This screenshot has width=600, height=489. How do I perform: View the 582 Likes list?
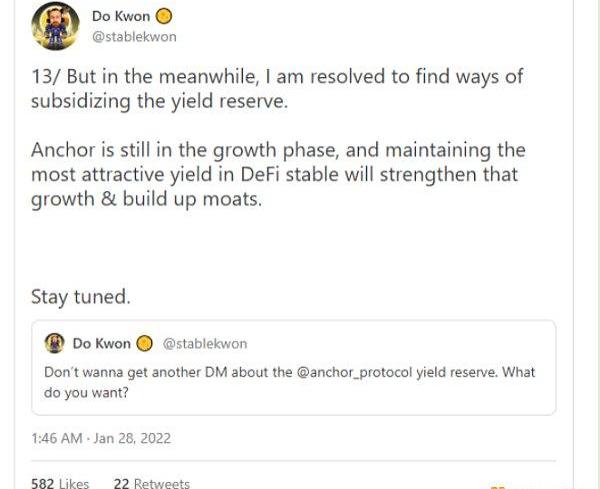[x=60, y=483]
